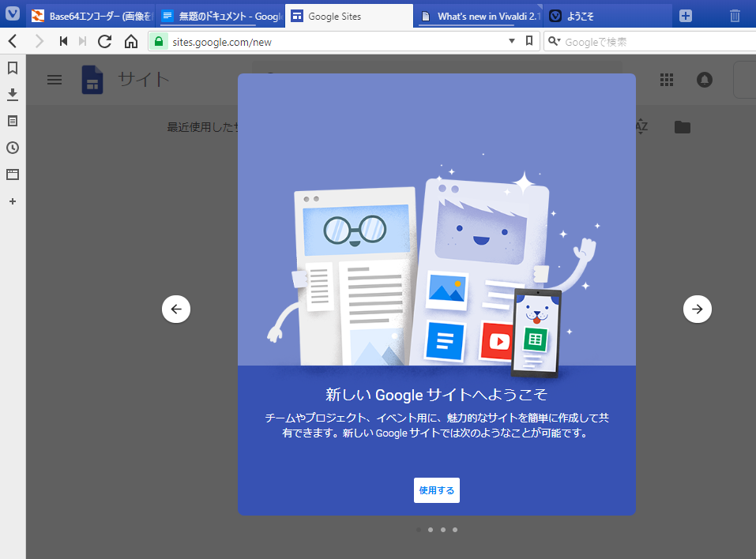Viewport: 756px width, 559px height.
Task: Open the address bar dropdown
Action: pyautogui.click(x=511, y=41)
